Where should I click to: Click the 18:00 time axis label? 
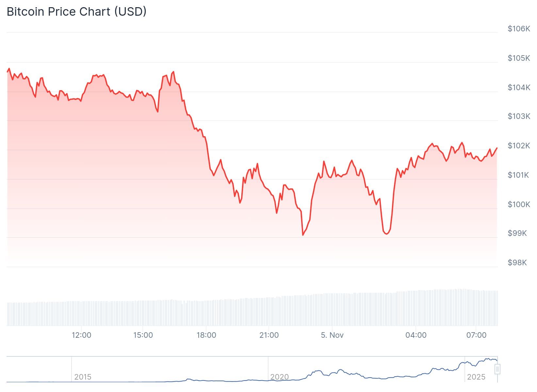[206, 335]
